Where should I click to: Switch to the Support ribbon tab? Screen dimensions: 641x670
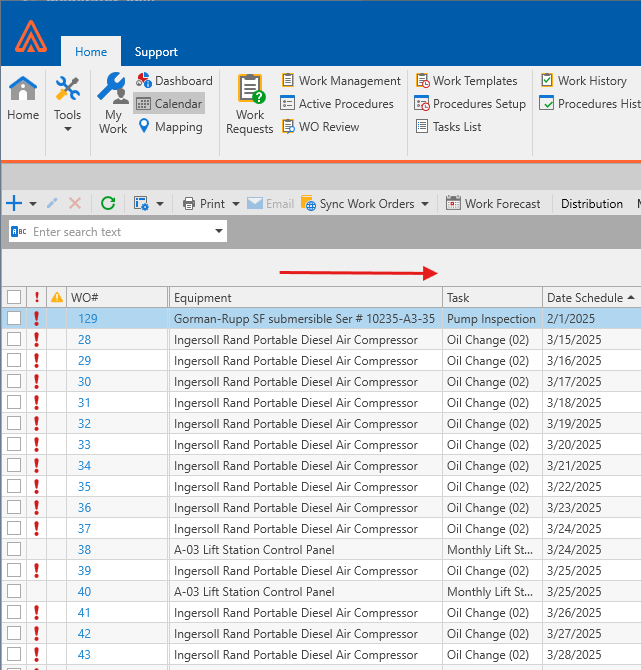pos(156,52)
